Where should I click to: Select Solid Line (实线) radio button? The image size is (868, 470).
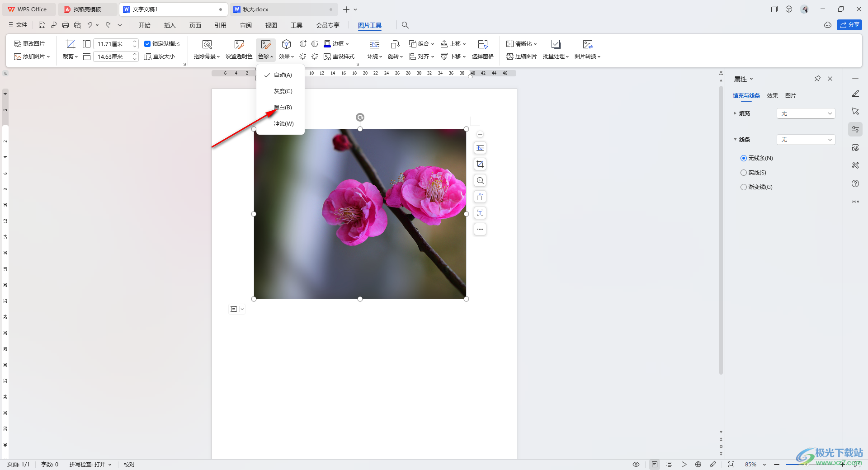point(744,173)
